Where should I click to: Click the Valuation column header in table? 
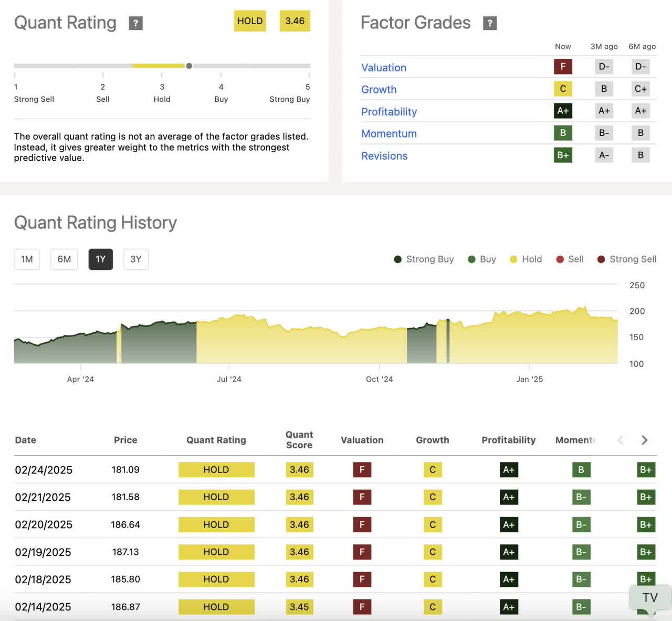[x=362, y=440]
